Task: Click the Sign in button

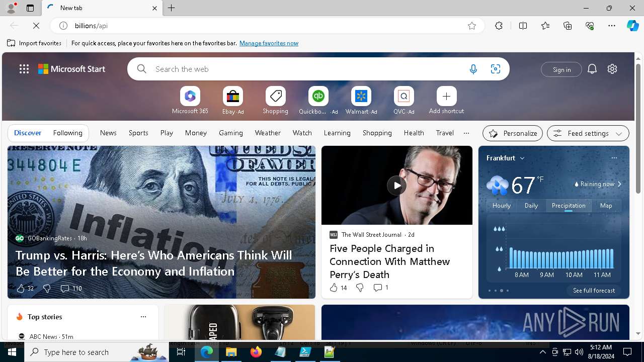Action: click(x=561, y=69)
